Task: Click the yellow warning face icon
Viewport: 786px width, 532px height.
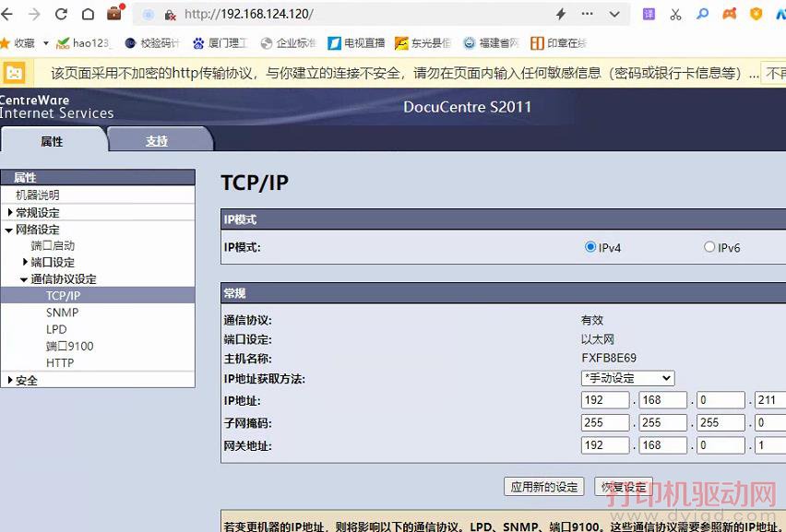Action: [x=14, y=73]
